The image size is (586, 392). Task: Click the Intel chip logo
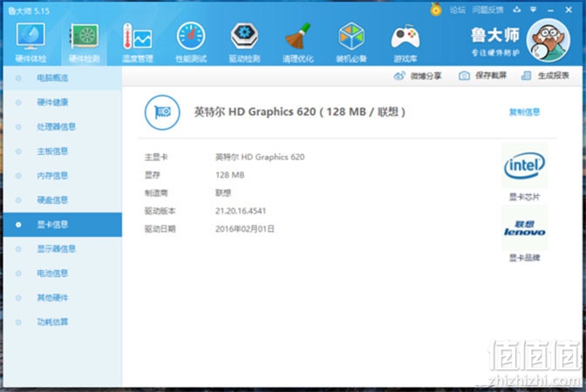pos(524,166)
